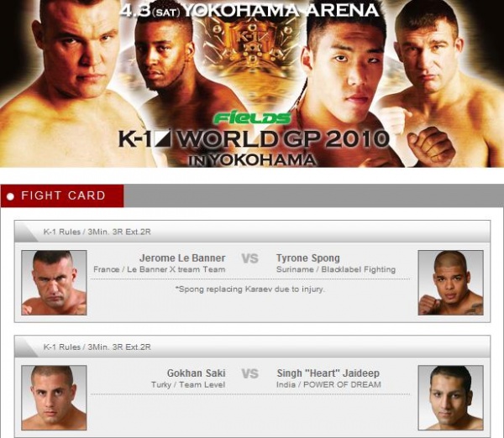Click the white bullet on FIGHT CARD tab
The width and height of the screenshot is (504, 438).
pyautogui.click(x=11, y=196)
